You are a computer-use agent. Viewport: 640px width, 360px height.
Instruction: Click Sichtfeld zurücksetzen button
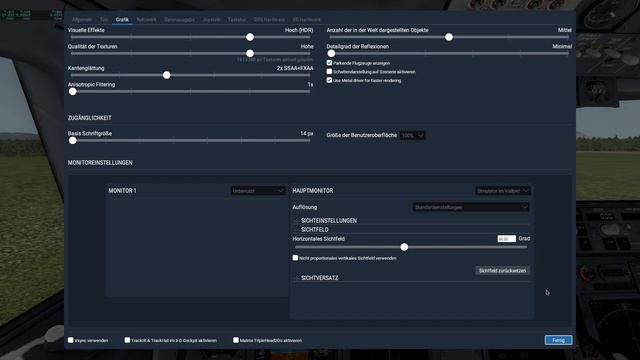502,270
